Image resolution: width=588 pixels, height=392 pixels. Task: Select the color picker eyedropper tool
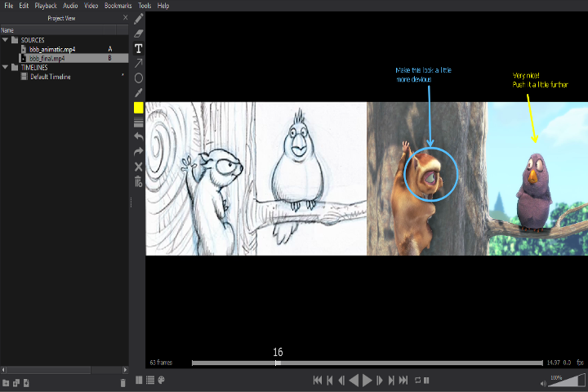click(x=139, y=93)
